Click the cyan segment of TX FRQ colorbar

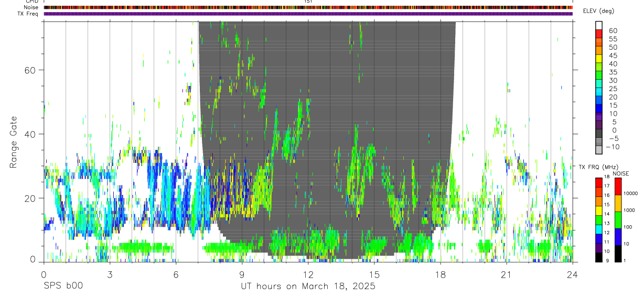pyautogui.click(x=599, y=229)
